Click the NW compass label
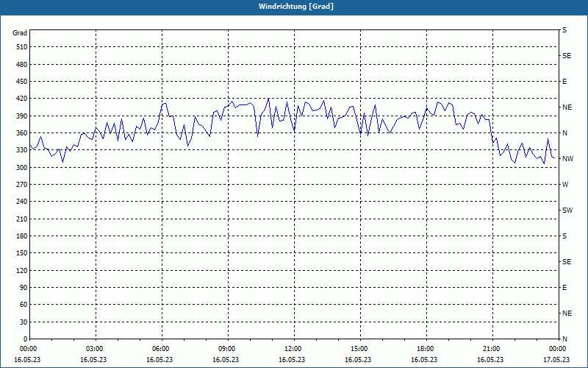The height and width of the screenshot is (368, 588). pos(567,159)
